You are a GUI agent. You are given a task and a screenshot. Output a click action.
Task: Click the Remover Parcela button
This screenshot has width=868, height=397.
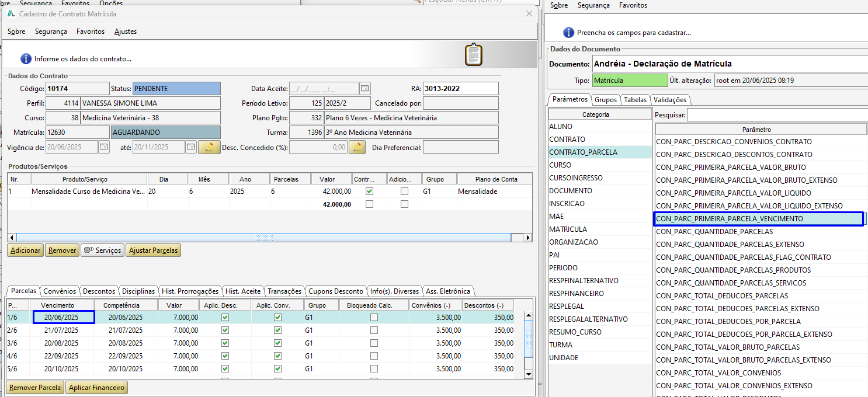tap(35, 388)
